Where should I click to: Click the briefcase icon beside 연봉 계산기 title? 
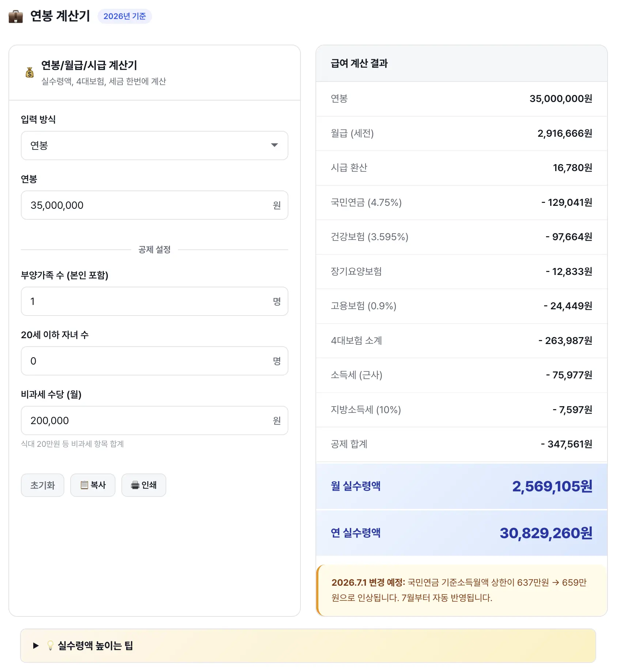(15, 16)
